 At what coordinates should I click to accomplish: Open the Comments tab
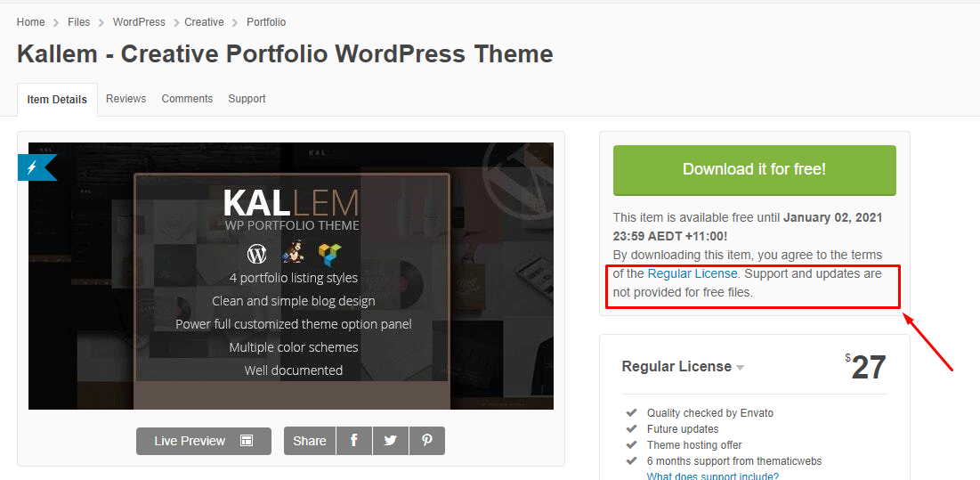pos(187,99)
